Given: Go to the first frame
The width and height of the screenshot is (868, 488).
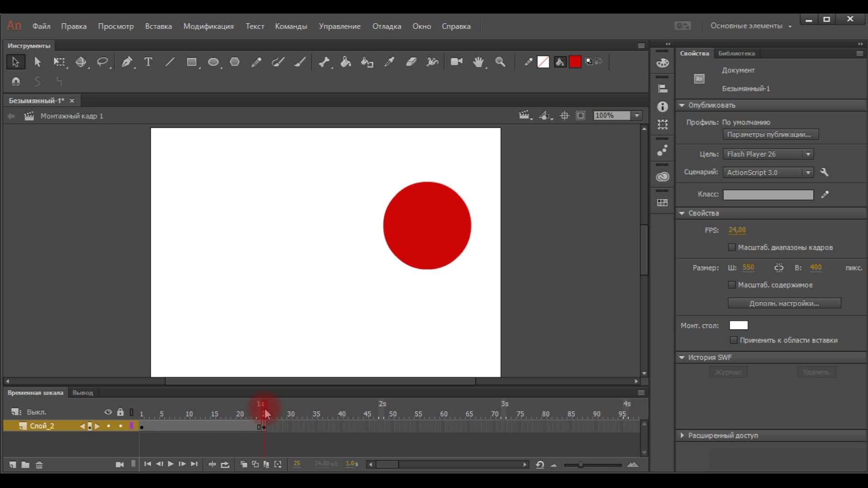Looking at the screenshot, I should pos(147,464).
